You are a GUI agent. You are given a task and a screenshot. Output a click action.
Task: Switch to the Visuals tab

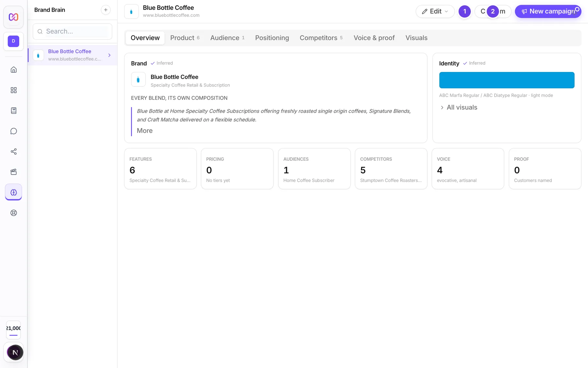[x=416, y=38]
